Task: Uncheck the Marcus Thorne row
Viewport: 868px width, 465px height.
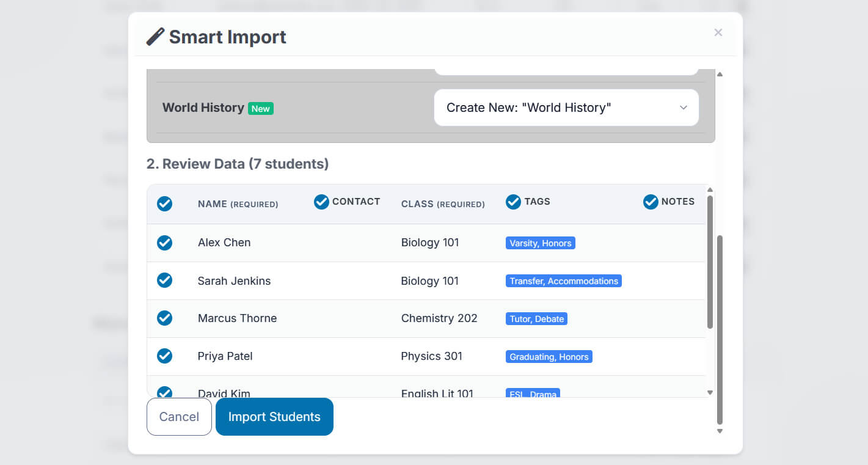Action: pyautogui.click(x=164, y=318)
